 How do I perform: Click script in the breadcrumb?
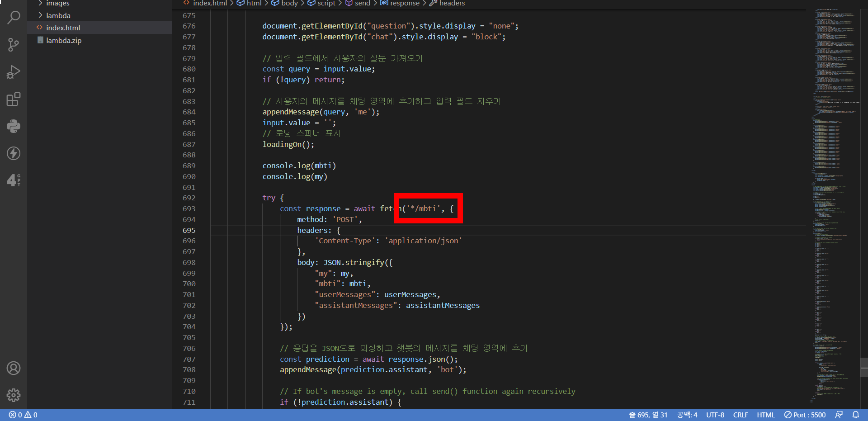pos(326,3)
